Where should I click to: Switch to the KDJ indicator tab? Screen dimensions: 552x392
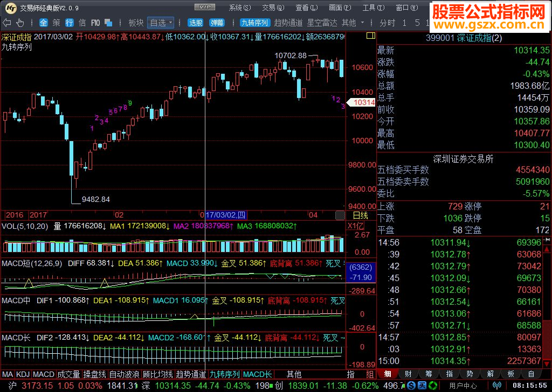[x=23, y=374]
